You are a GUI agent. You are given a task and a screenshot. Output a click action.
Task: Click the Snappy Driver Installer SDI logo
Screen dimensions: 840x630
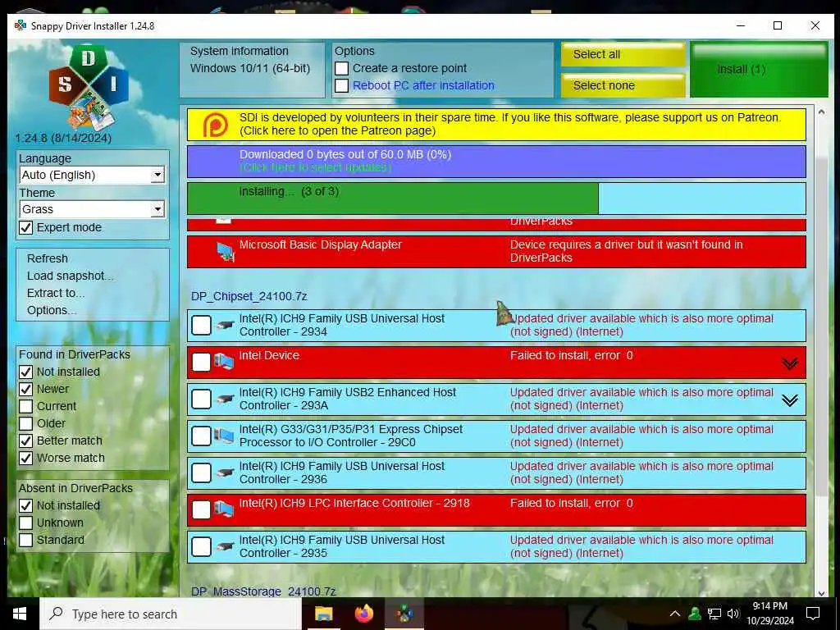point(89,89)
